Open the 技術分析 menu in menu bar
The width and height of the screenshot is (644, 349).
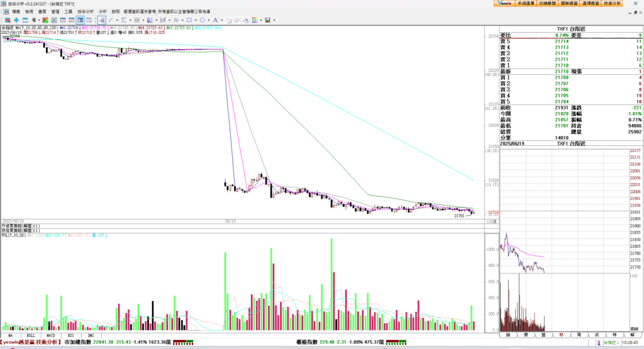tap(86, 11)
